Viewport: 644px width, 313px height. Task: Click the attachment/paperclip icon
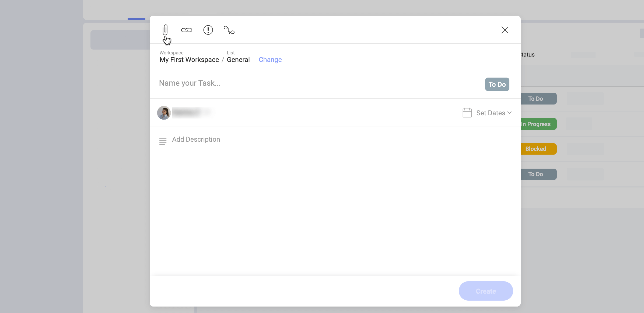coord(165,29)
